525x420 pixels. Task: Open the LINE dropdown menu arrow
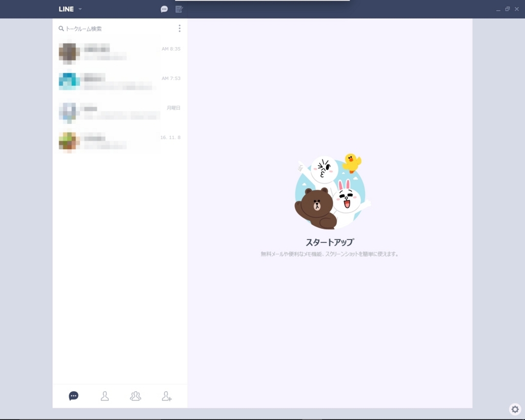[x=80, y=9]
